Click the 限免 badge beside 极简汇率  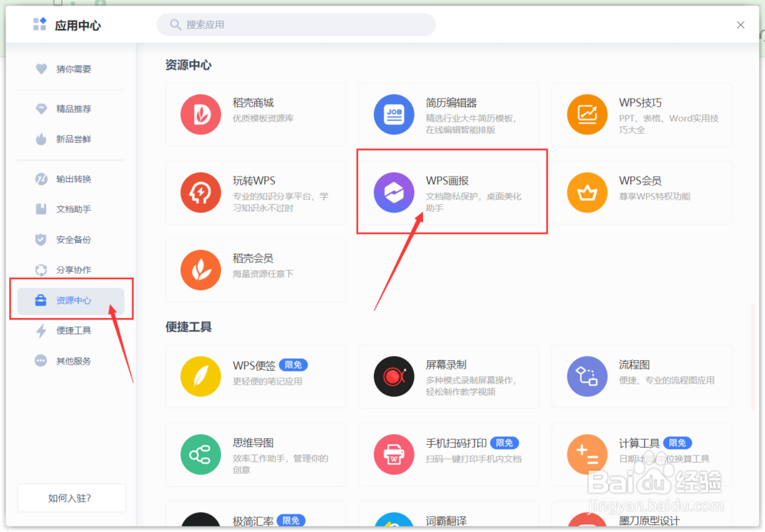coord(291,521)
